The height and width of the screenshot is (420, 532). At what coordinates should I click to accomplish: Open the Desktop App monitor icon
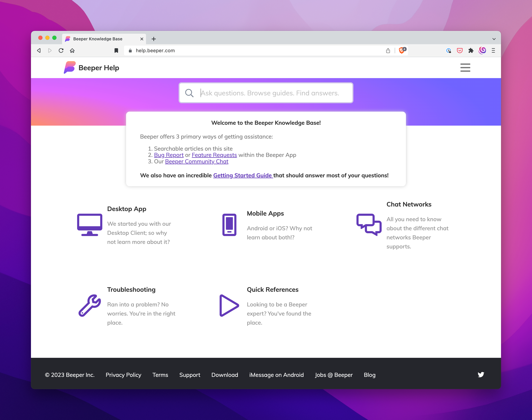click(x=90, y=225)
